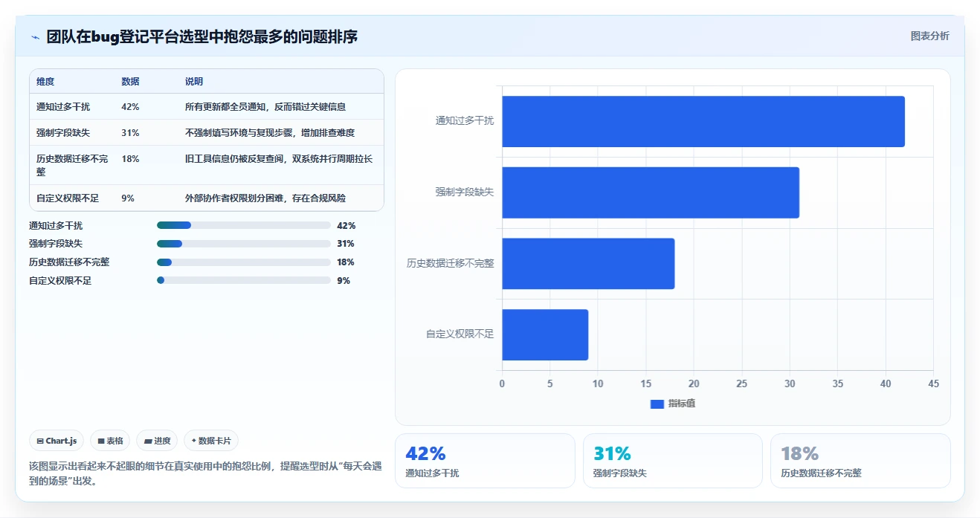Click the 不强制填写环境与复现步骤 description cell
Screen dimensions: 980x518
tap(270, 133)
